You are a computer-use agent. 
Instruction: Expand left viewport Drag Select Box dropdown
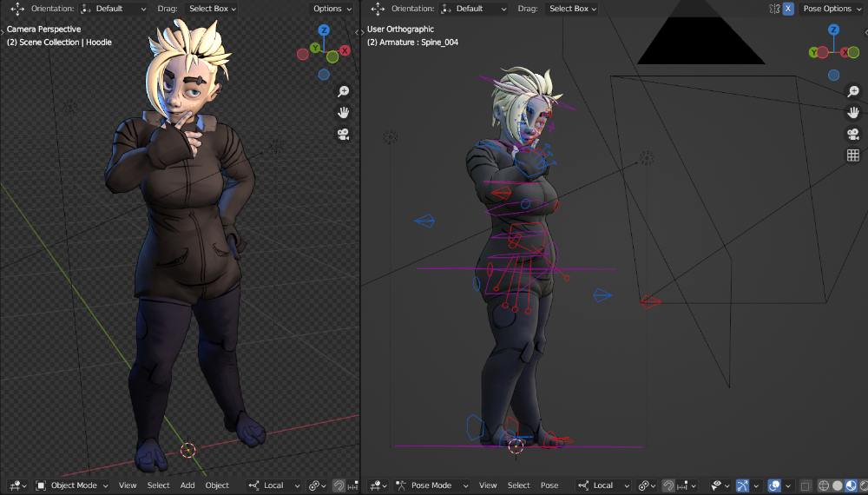213,9
